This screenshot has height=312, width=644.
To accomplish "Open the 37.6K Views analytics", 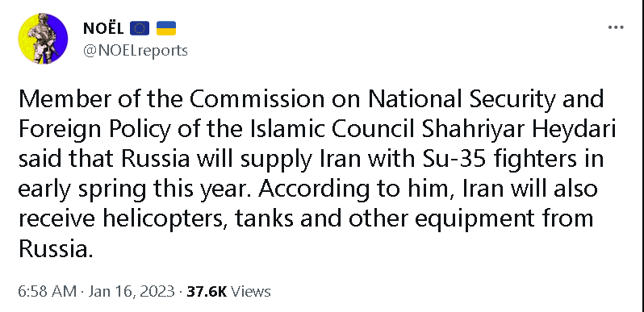I will [x=228, y=292].
